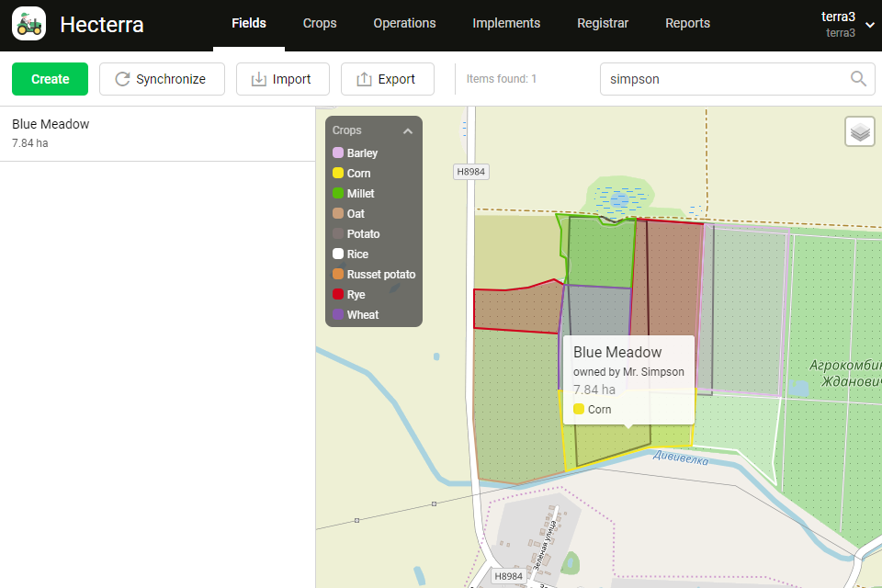The image size is (882, 588).
Task: Select the Registrar tab
Action: point(603,24)
